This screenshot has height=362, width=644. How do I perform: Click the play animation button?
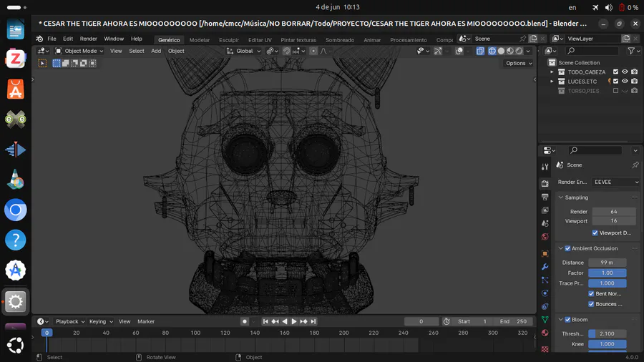click(294, 322)
